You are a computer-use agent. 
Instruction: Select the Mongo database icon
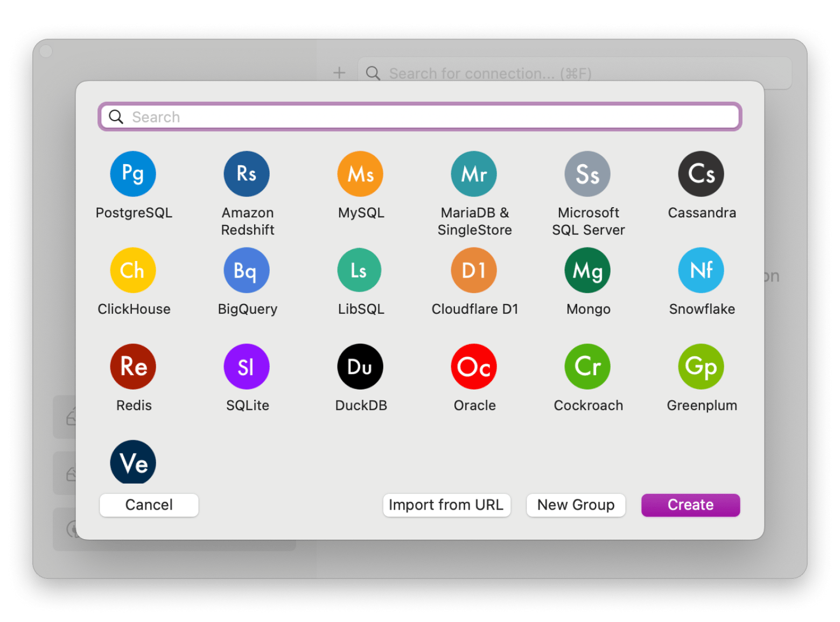[x=587, y=270]
